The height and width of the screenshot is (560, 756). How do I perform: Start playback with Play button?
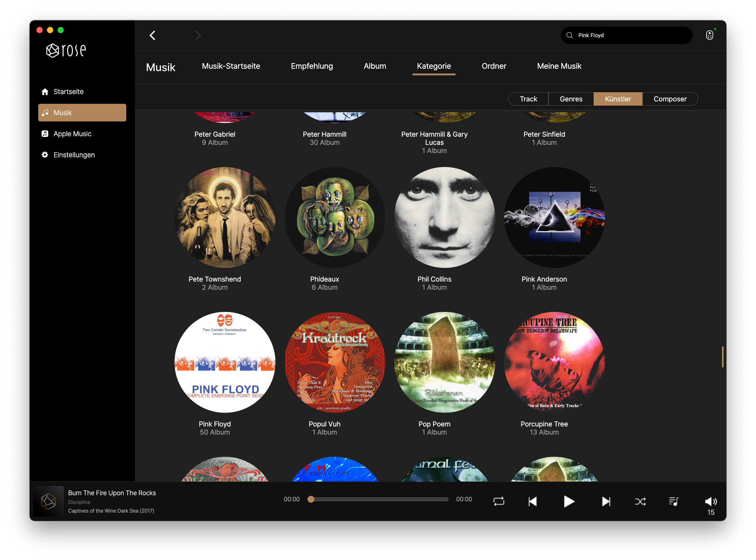click(x=569, y=501)
